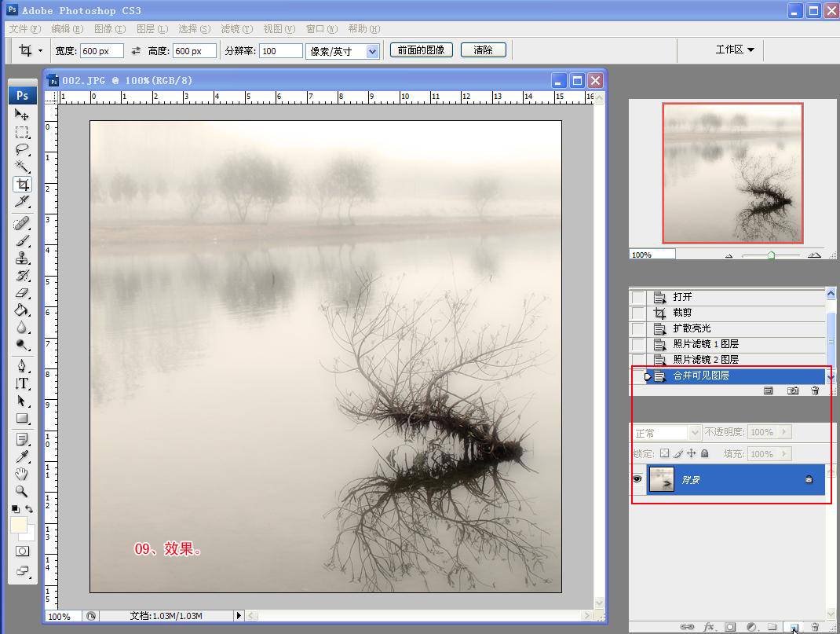840x634 pixels.
Task: Open the 文件 menu
Action: tap(24, 29)
